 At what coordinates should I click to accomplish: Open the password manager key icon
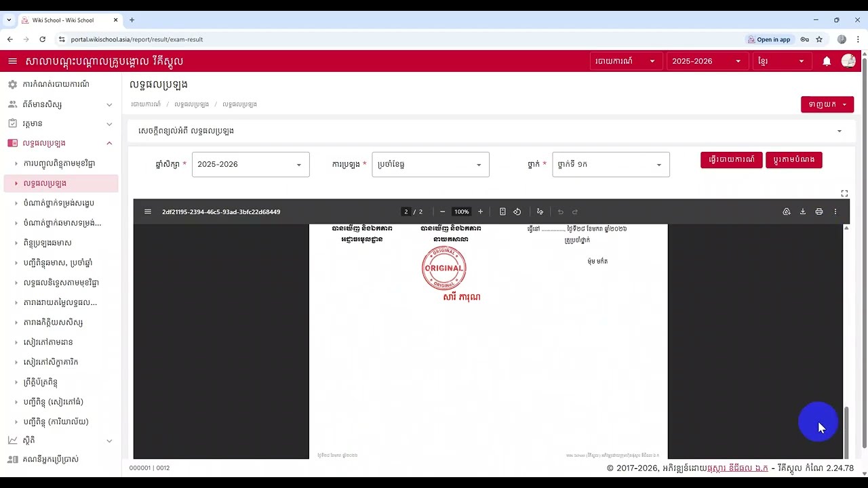tap(804, 39)
